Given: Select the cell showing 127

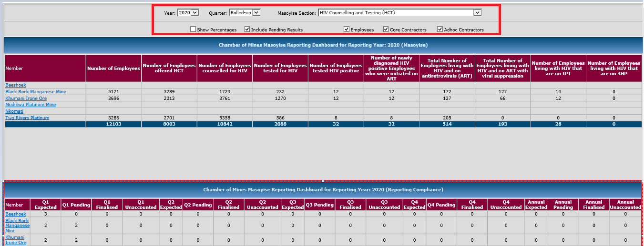Looking at the screenshot, I should coord(503,91).
